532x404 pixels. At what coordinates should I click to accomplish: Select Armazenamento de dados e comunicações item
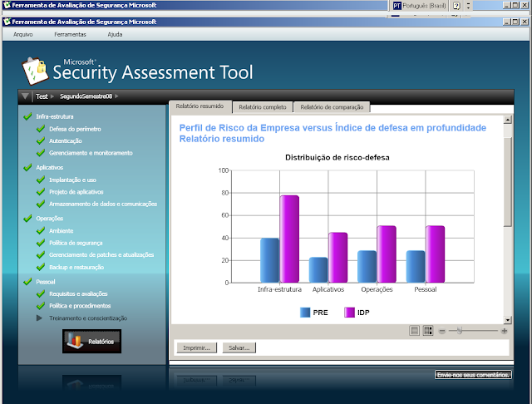[x=103, y=204]
